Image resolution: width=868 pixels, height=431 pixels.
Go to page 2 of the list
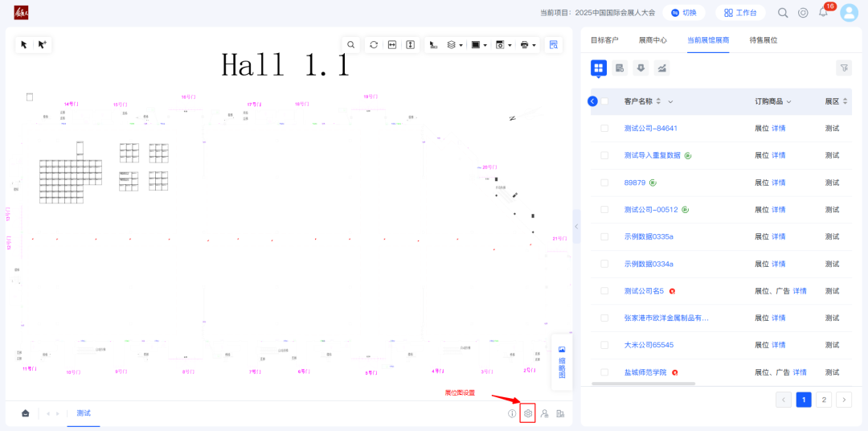coord(824,400)
